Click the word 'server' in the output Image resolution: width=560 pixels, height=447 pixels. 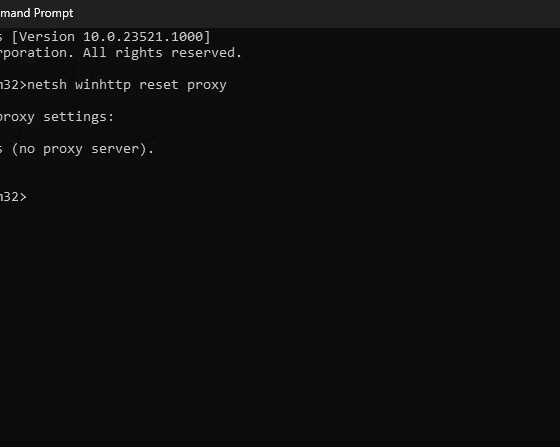[x=115, y=149]
